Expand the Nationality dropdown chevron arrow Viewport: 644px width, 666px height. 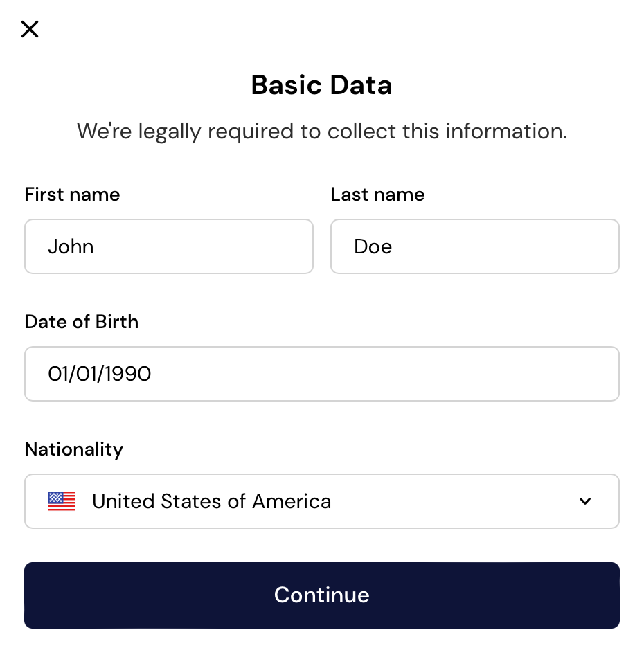[585, 501]
